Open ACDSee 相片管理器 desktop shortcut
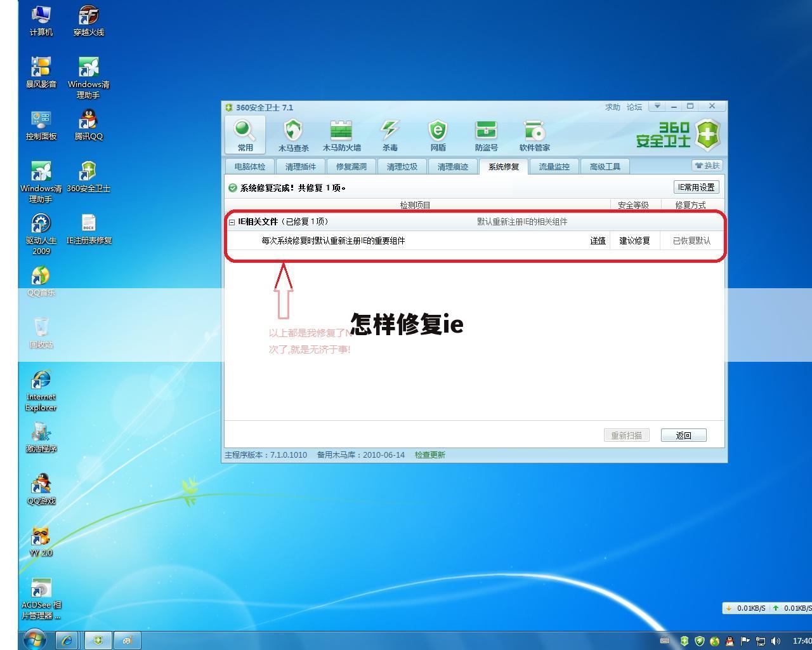Viewport: 812px width, 650px height. coord(41,598)
